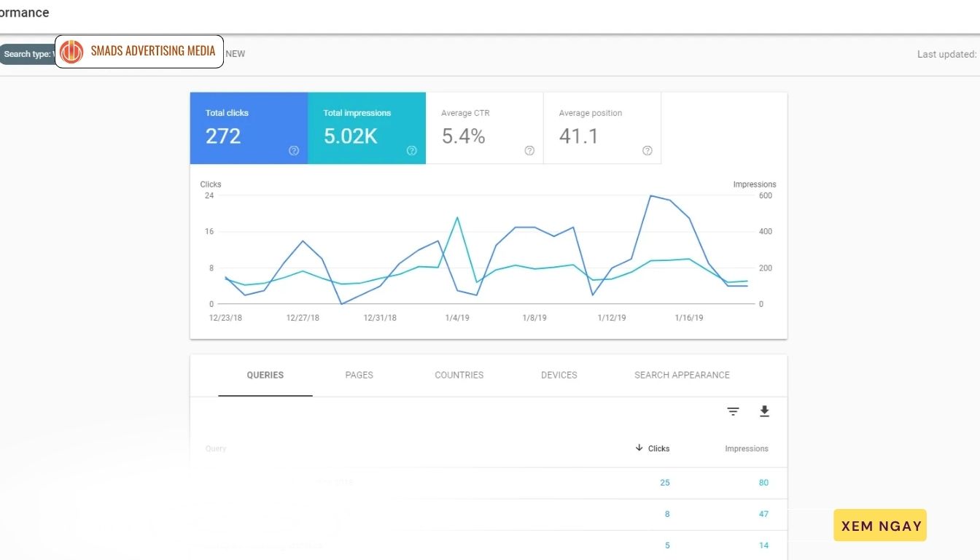The image size is (980, 560).
Task: Enable the Average position chart overlay
Action: pos(602,128)
